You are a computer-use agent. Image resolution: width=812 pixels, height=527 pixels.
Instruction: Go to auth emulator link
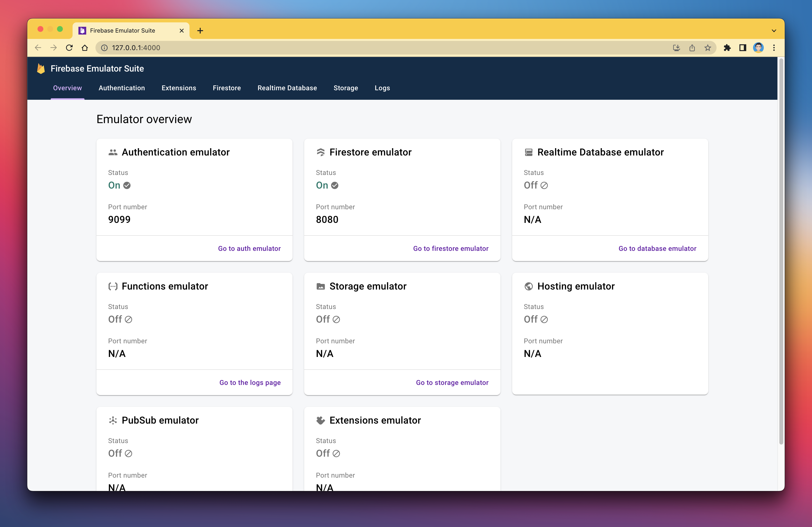click(249, 248)
